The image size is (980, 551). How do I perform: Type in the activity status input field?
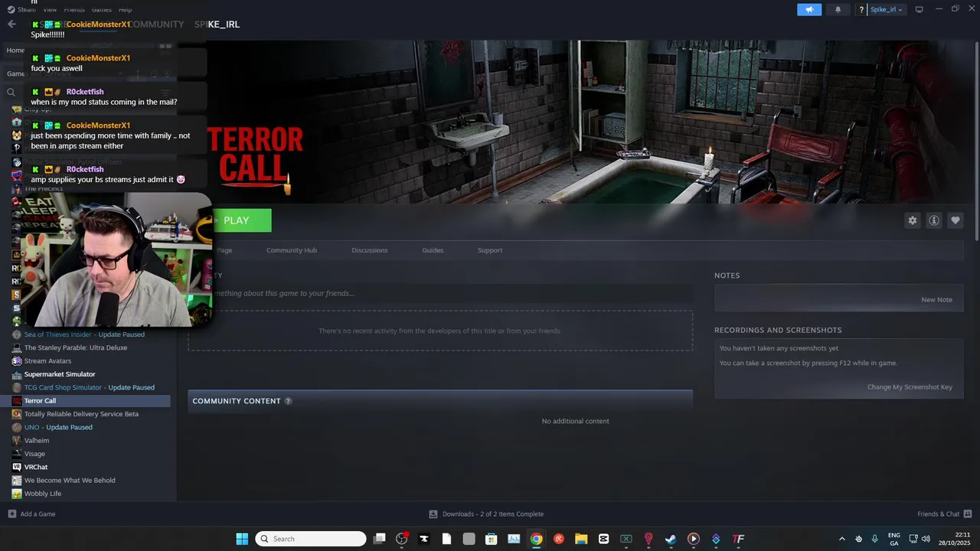point(440,293)
